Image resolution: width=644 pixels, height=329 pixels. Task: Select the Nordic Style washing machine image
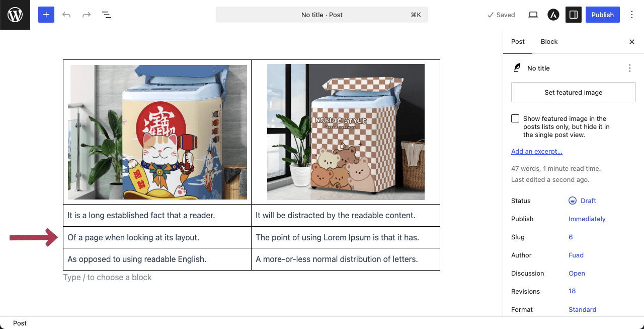click(x=346, y=132)
